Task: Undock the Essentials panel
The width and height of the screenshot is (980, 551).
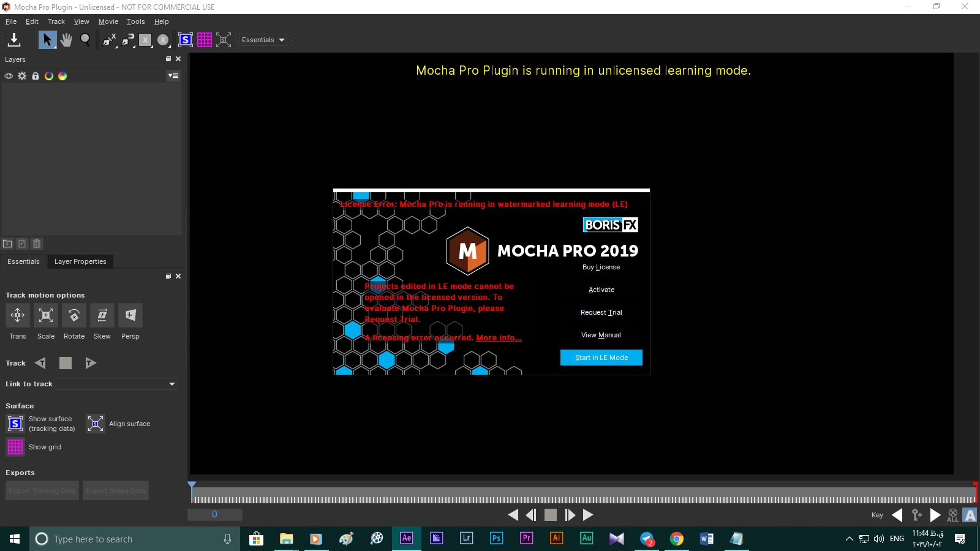Action: [168, 276]
